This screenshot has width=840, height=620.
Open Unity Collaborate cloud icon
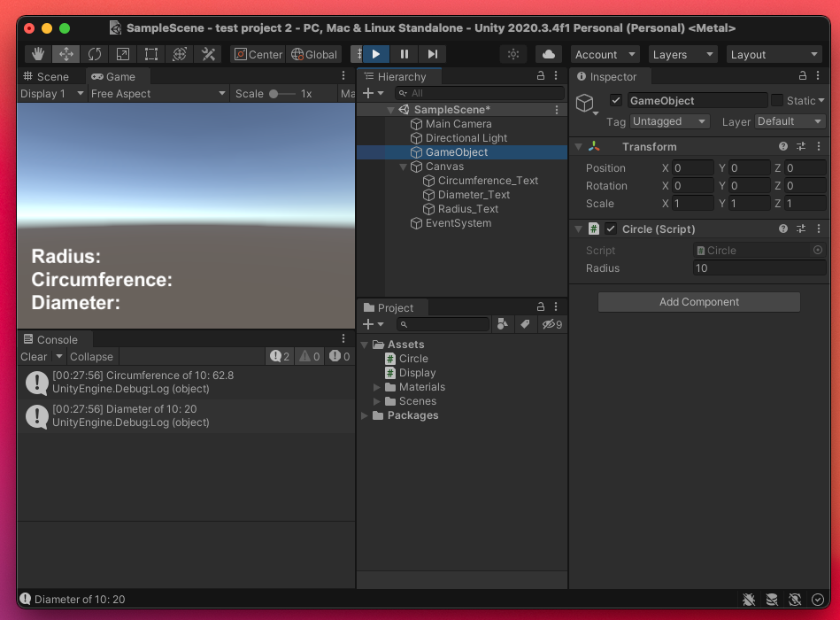click(x=547, y=54)
